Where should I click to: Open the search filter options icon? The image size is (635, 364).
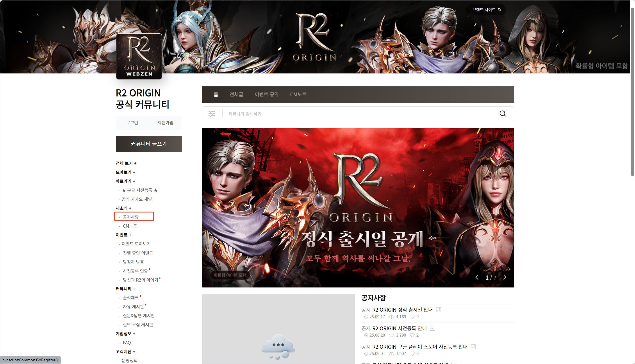[212, 114]
